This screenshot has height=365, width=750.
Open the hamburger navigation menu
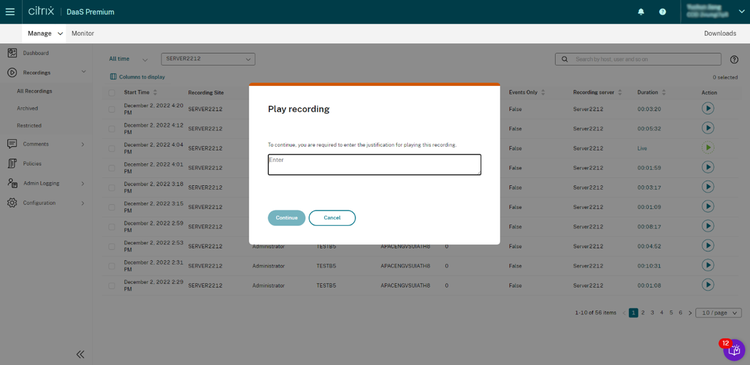[10, 12]
